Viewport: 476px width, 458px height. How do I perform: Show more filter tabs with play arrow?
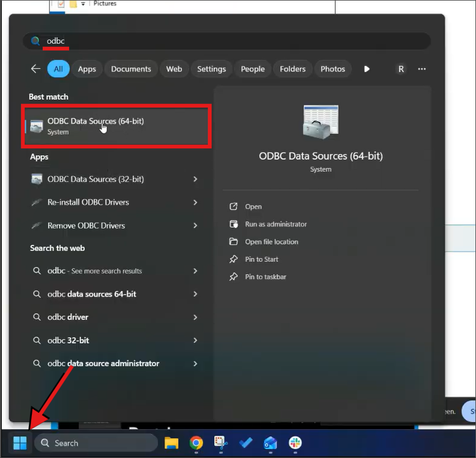[367, 69]
